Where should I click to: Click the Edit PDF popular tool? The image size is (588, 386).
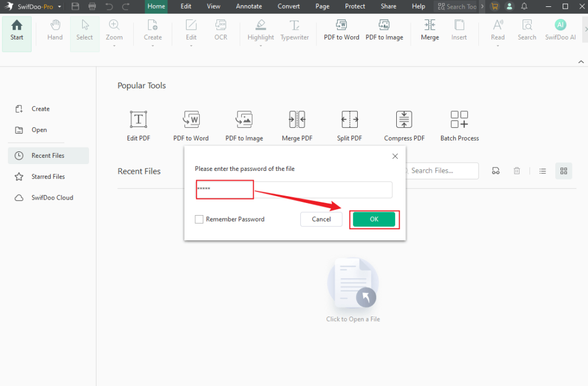[138, 126]
